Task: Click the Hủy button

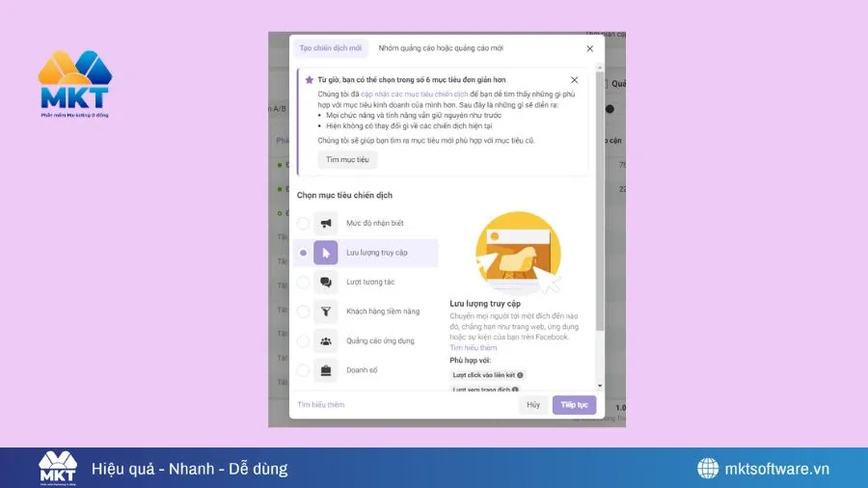Action: (533, 405)
